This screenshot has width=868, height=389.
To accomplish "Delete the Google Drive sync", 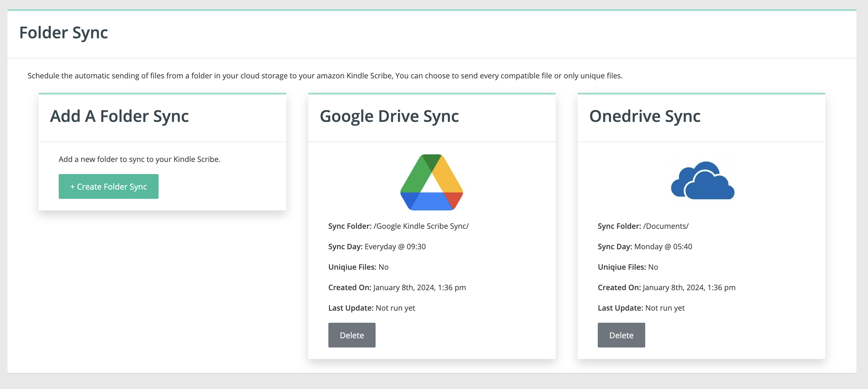I will pyautogui.click(x=352, y=335).
